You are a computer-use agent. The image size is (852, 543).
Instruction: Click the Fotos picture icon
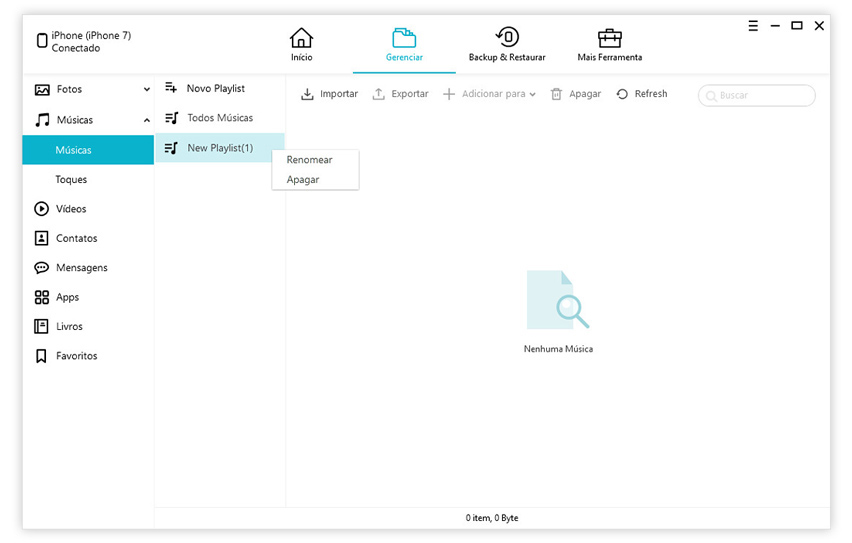(x=42, y=90)
